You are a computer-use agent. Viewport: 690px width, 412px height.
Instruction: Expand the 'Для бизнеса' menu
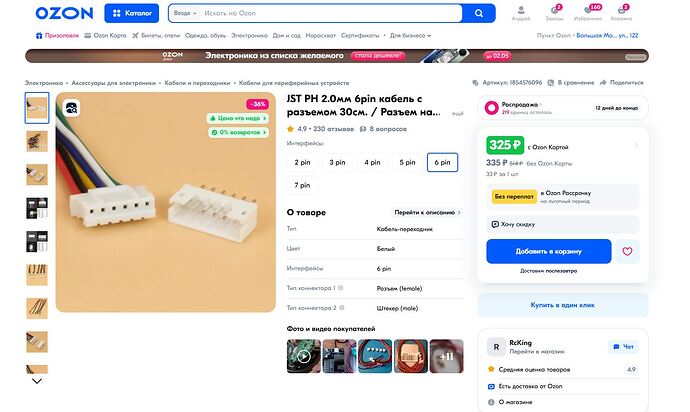point(410,36)
